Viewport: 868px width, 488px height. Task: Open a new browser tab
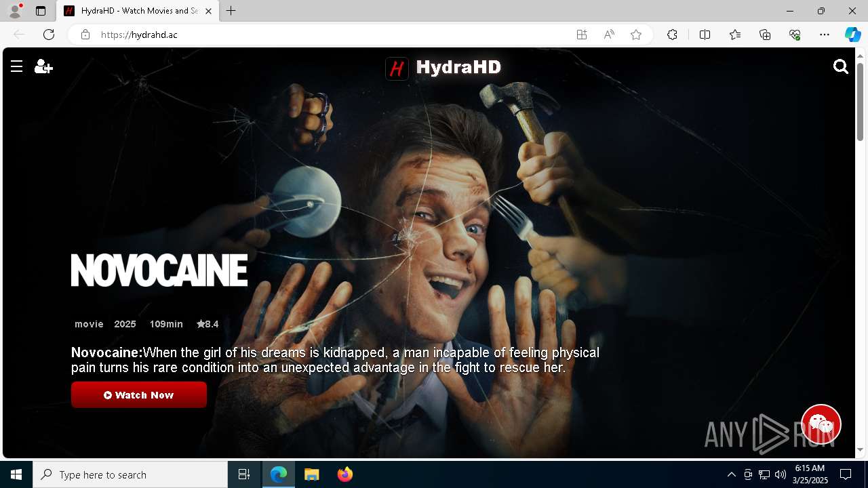point(231,11)
